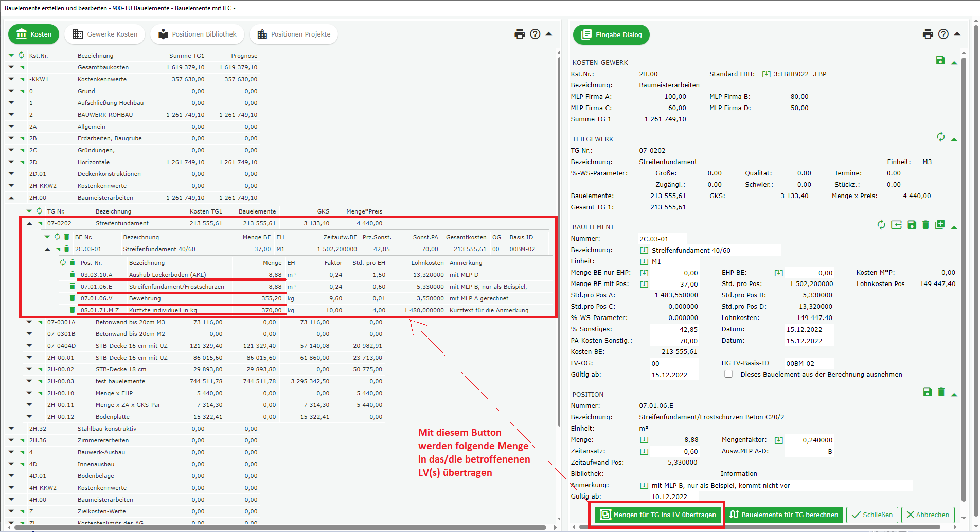
Task: Click 'Mengen für TG ins LV übertragen'
Action: coord(657,515)
